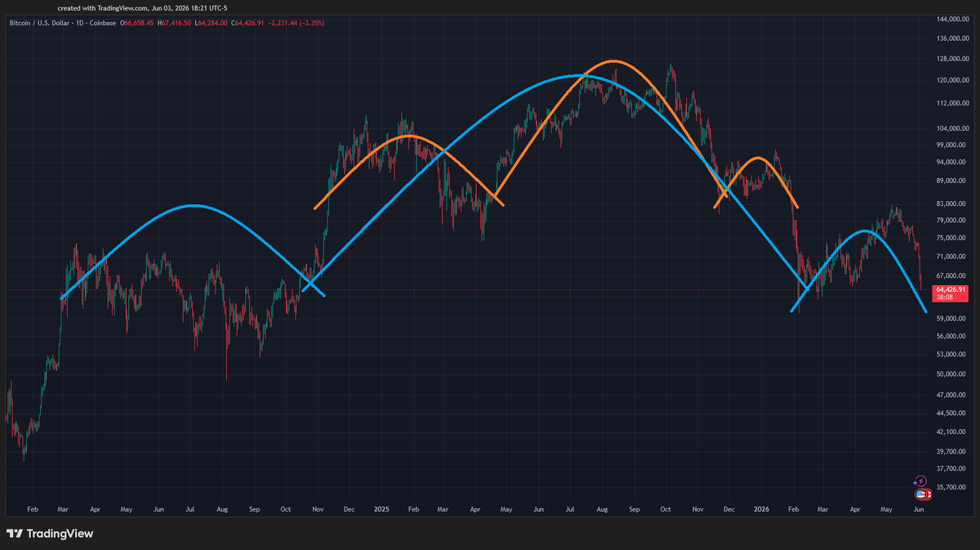
Task: Click the front US flag economic event icon
Action: point(920,494)
